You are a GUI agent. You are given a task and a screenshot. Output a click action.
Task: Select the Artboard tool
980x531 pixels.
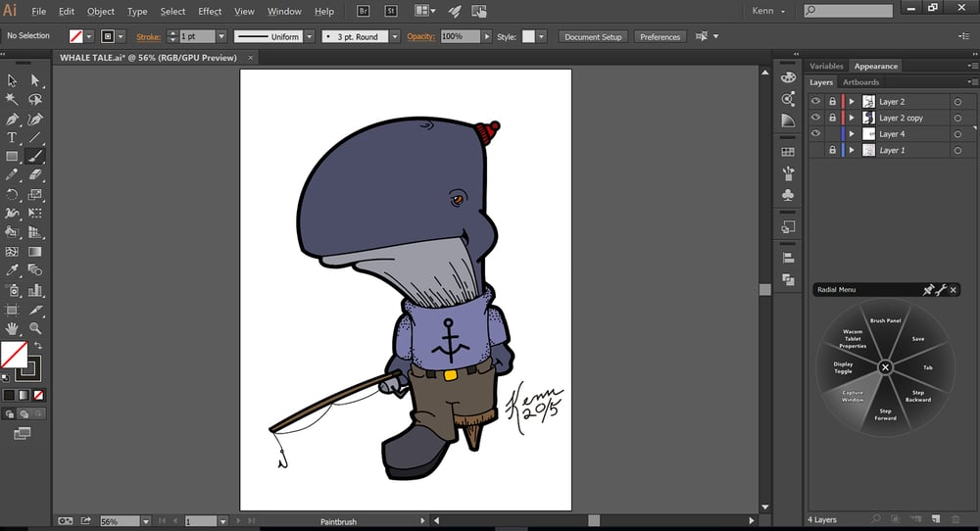12,310
